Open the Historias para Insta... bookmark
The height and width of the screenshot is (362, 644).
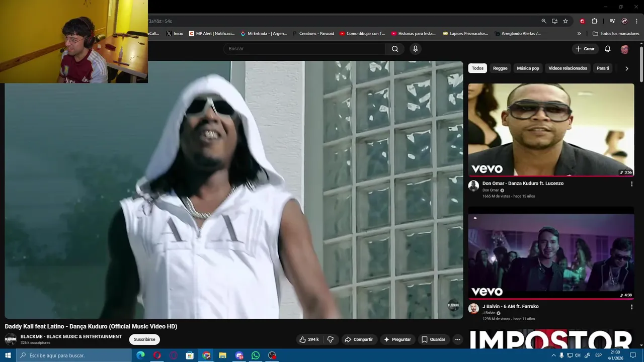pyautogui.click(x=413, y=34)
